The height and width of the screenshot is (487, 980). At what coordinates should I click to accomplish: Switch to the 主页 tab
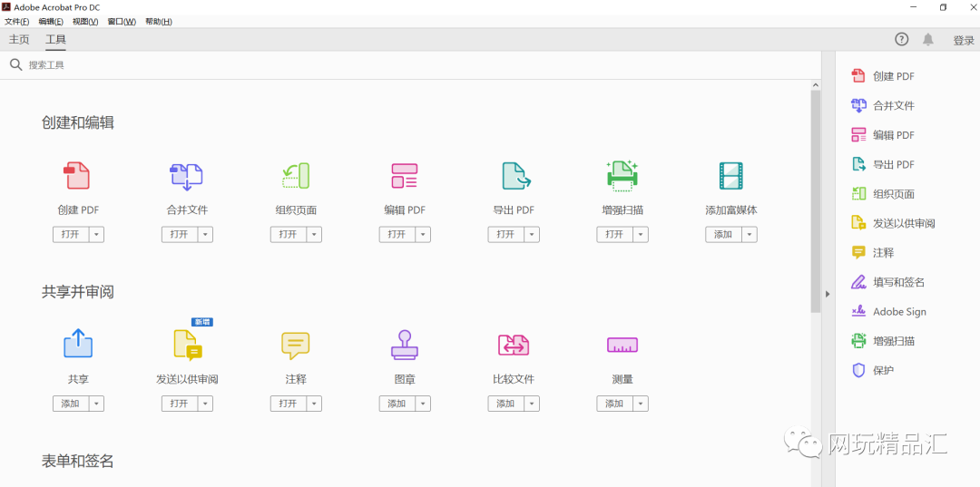(19, 40)
